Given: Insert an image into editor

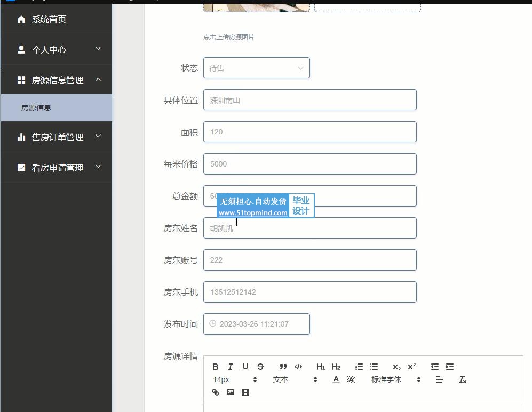Looking at the screenshot, I should click(231, 392).
